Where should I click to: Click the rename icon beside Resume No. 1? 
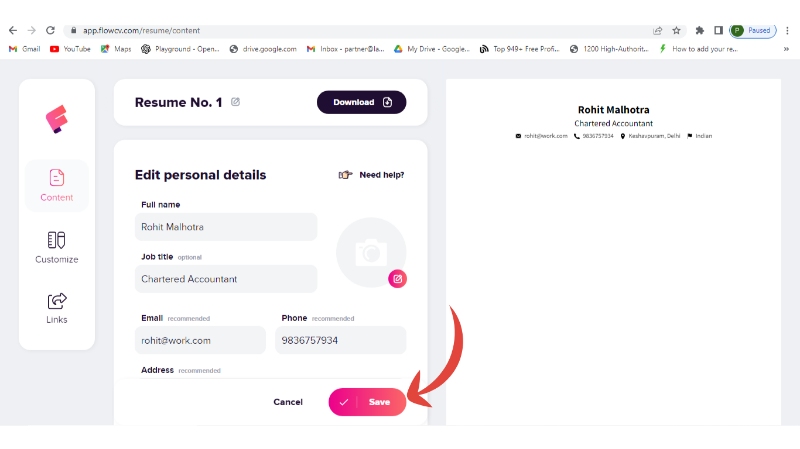pyautogui.click(x=236, y=102)
